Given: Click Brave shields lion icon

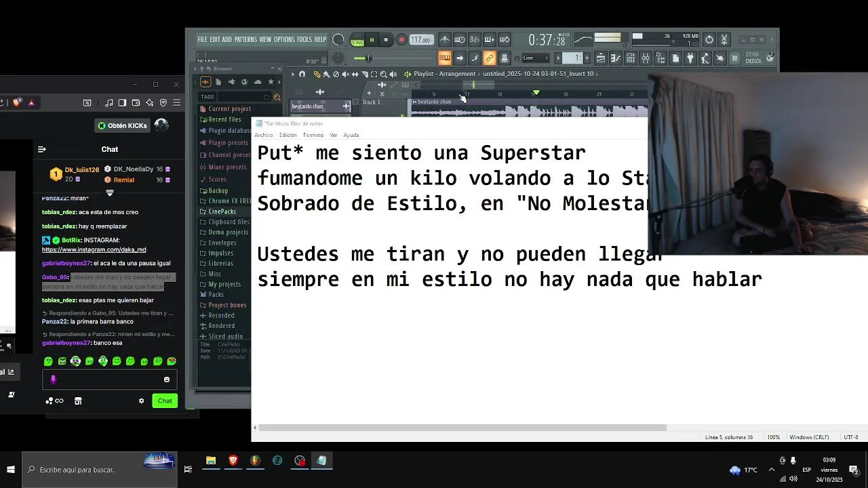Looking at the screenshot, I should pos(17,102).
